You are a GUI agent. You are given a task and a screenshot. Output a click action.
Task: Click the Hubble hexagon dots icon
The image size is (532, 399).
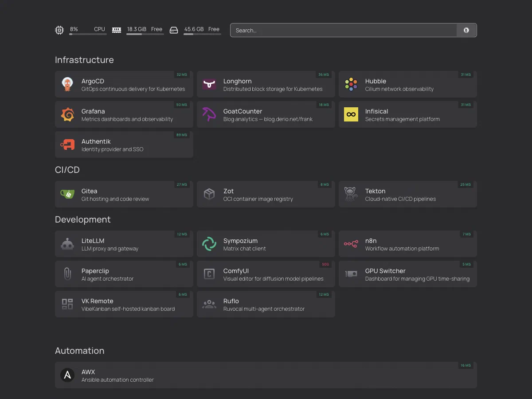(x=351, y=84)
